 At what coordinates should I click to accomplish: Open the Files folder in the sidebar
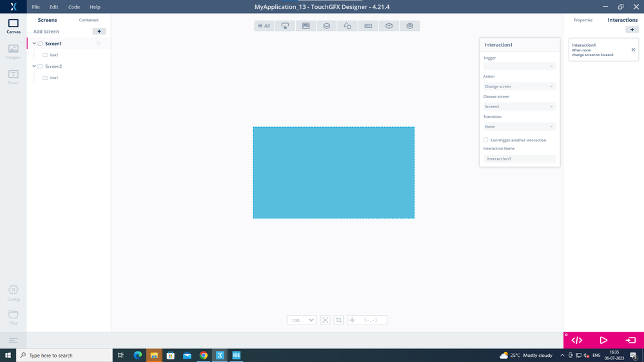13,318
